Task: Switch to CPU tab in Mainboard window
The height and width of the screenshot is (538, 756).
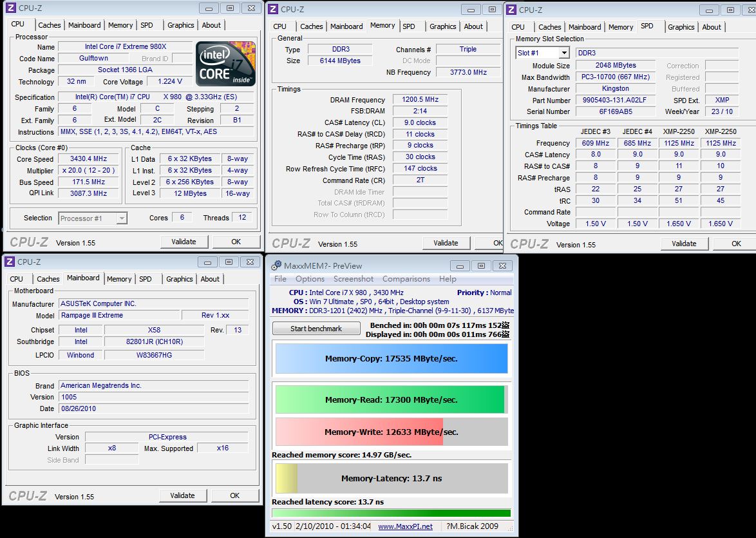Action: tap(16, 279)
